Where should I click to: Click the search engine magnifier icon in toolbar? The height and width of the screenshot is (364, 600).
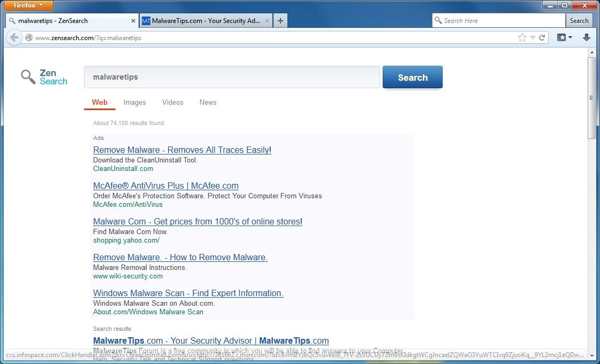pyautogui.click(x=438, y=20)
